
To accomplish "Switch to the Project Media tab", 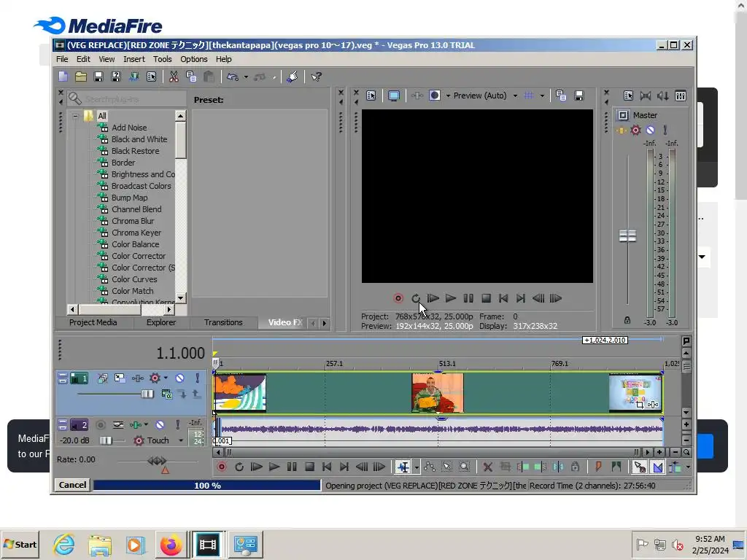I will click(93, 322).
